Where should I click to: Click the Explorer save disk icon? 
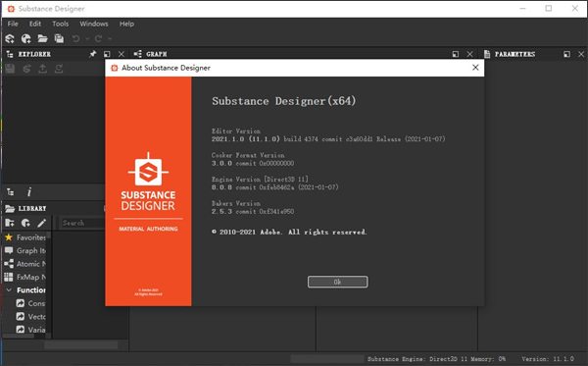tap(10, 69)
